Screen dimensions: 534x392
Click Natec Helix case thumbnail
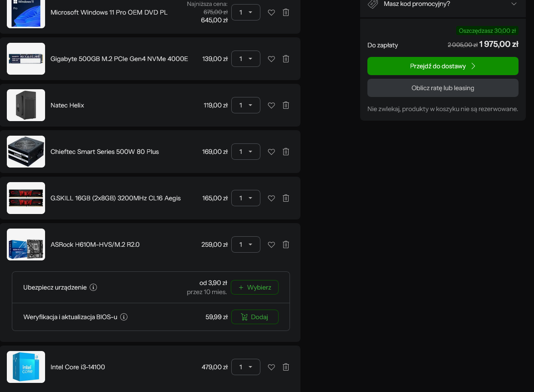coord(26,105)
